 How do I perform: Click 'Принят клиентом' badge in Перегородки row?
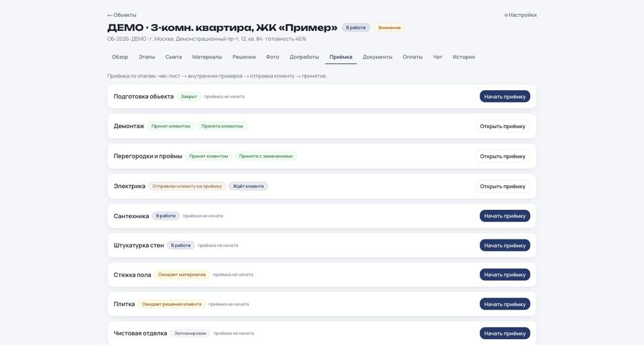click(x=209, y=156)
